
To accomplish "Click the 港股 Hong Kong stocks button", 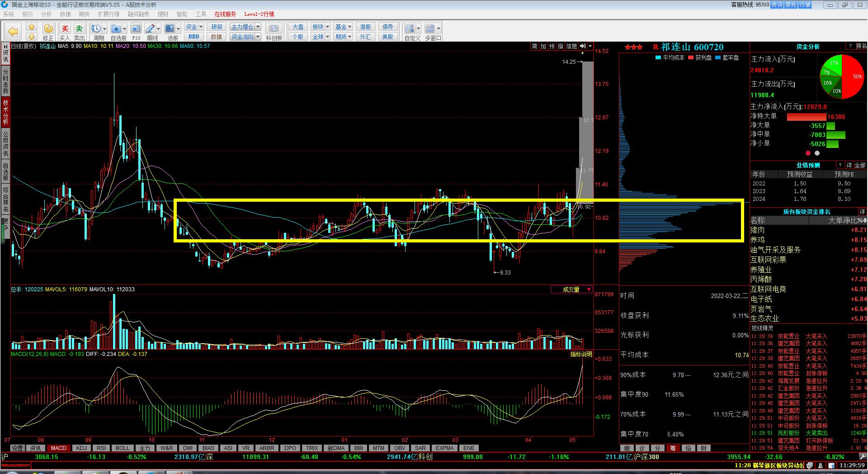I will tap(365, 27).
